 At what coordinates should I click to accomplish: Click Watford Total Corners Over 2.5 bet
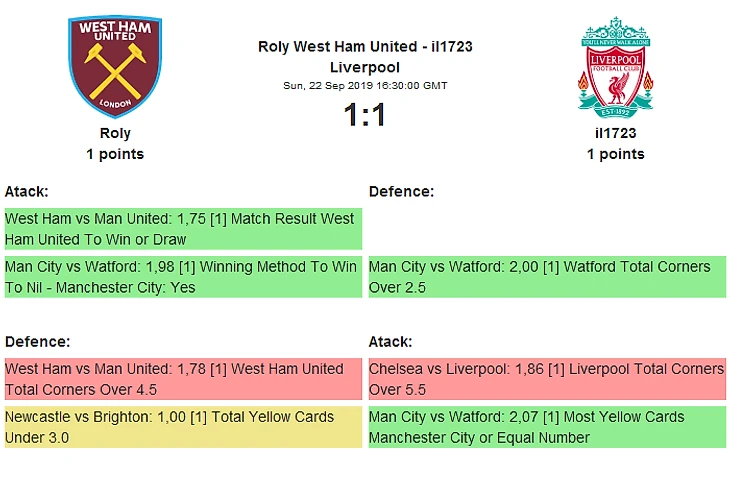point(546,277)
